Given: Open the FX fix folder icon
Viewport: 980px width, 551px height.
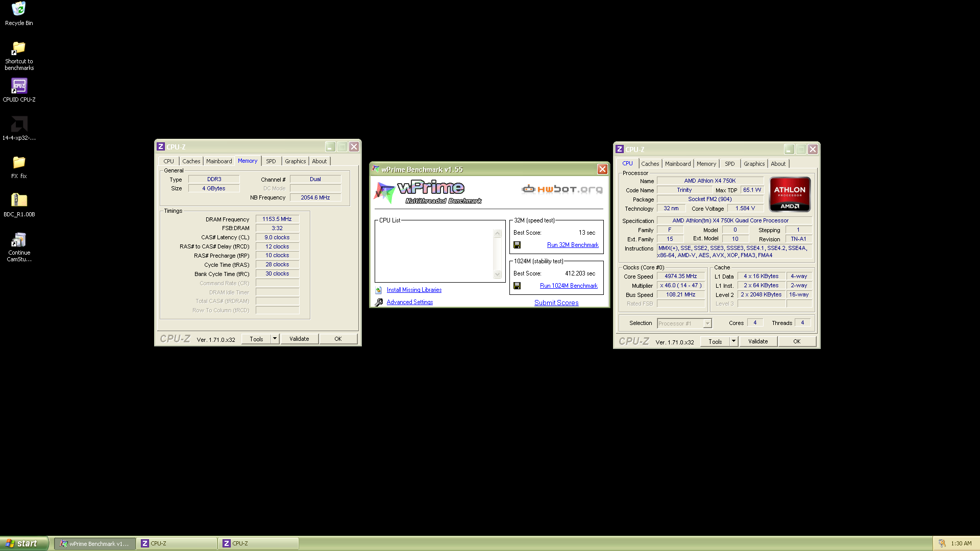Looking at the screenshot, I should (x=19, y=162).
